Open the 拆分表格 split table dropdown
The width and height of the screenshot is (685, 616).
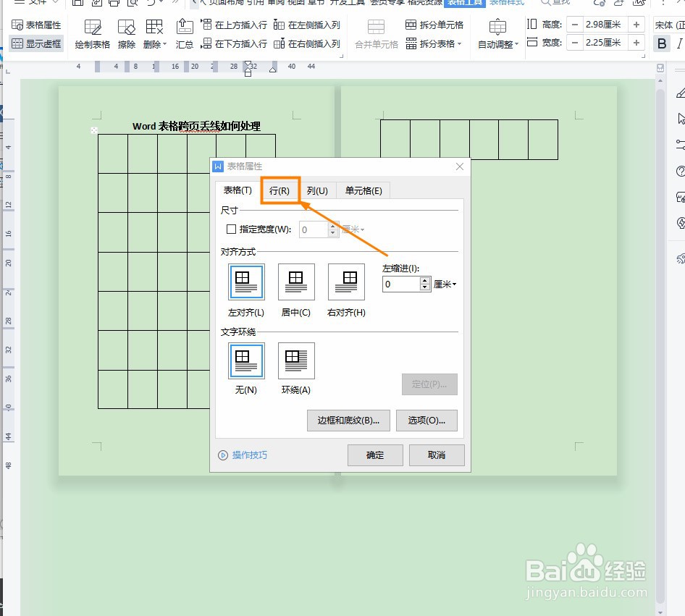coord(434,43)
